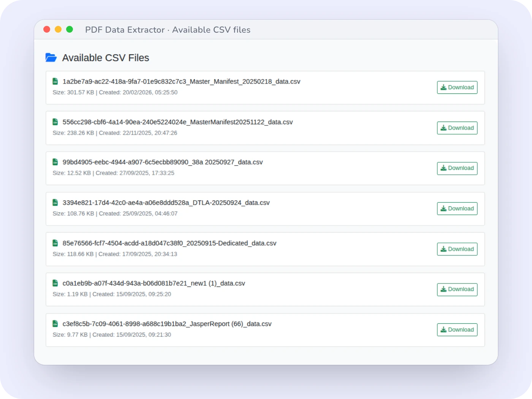The height and width of the screenshot is (399, 532).
Task: Click the Available CSV Files heading
Action: (106, 58)
